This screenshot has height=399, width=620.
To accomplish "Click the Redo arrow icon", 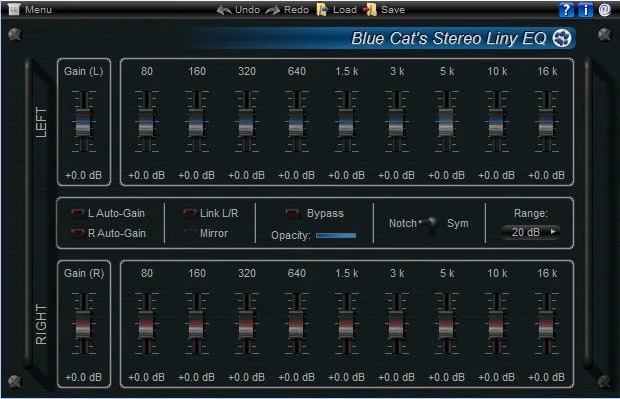I will click(272, 10).
